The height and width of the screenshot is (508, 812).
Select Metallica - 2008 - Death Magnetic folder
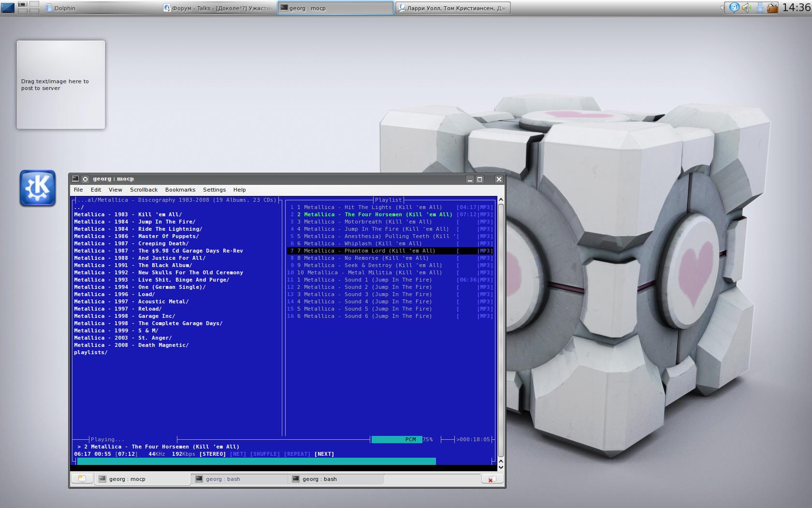(131, 345)
